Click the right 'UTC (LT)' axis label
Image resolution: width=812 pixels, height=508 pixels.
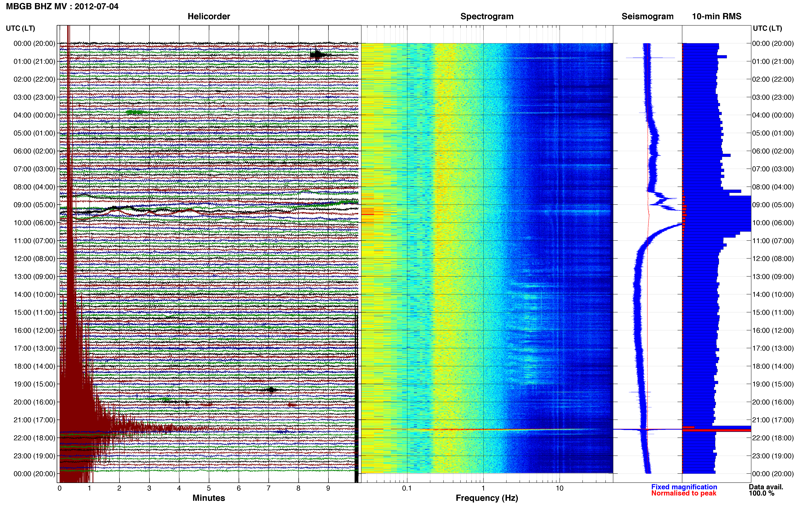point(767,28)
